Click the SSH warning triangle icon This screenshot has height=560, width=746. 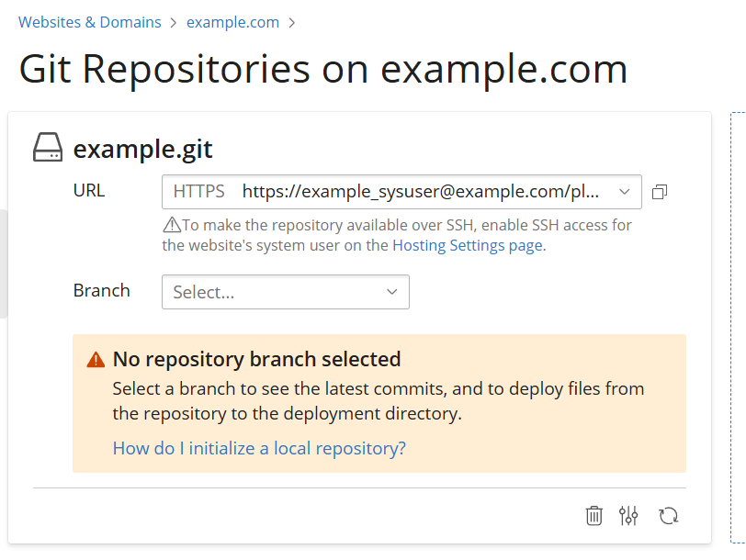(x=172, y=225)
